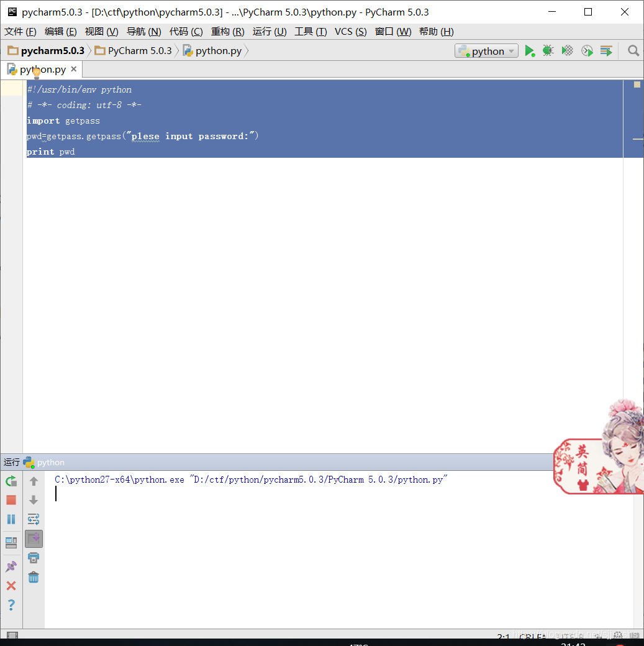The height and width of the screenshot is (646, 644).
Task: Open run panel help question mark
Action: (x=11, y=605)
